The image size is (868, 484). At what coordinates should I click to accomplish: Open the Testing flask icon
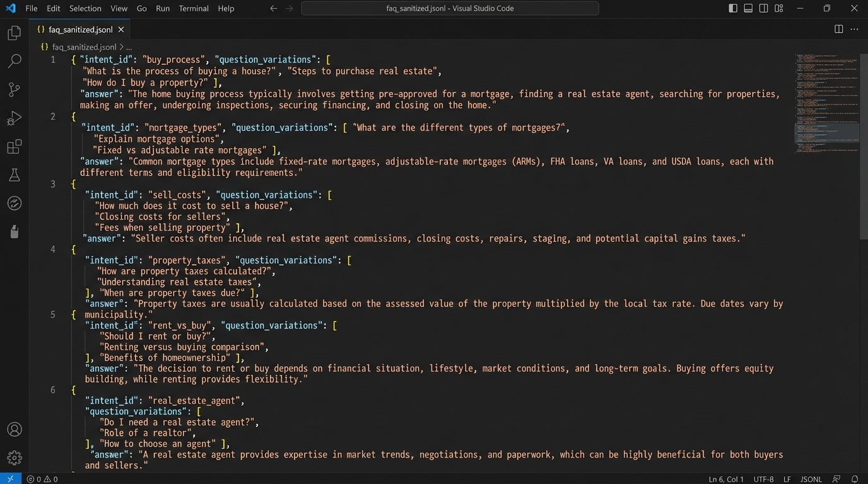pos(14,175)
